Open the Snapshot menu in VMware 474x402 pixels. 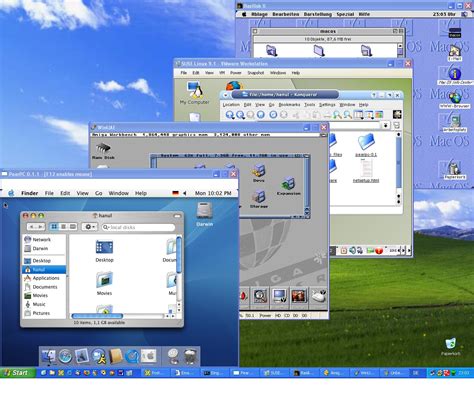point(255,73)
